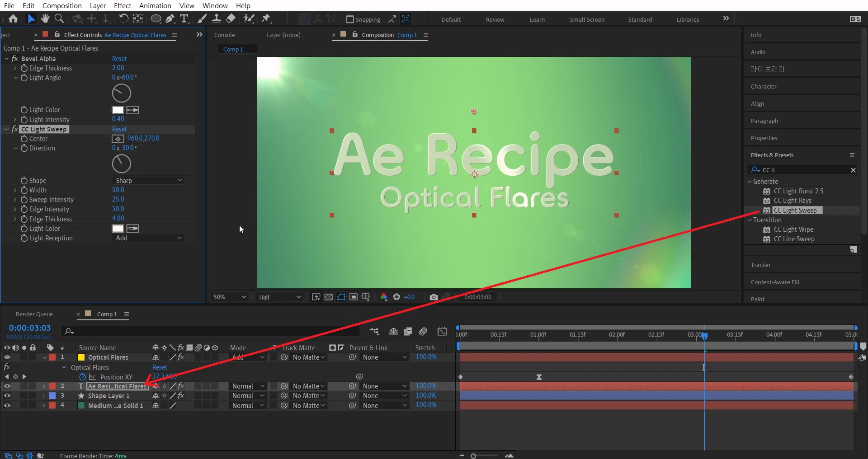This screenshot has height=459, width=868.
Task: Enable Motion Blur master switch in timeline
Action: pyautogui.click(x=423, y=332)
